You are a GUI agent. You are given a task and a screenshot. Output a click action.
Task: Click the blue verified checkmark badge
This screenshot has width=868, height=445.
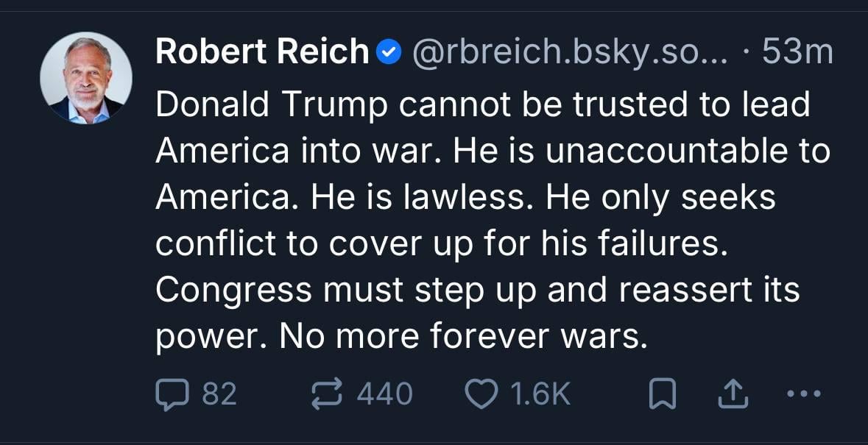[x=388, y=52]
